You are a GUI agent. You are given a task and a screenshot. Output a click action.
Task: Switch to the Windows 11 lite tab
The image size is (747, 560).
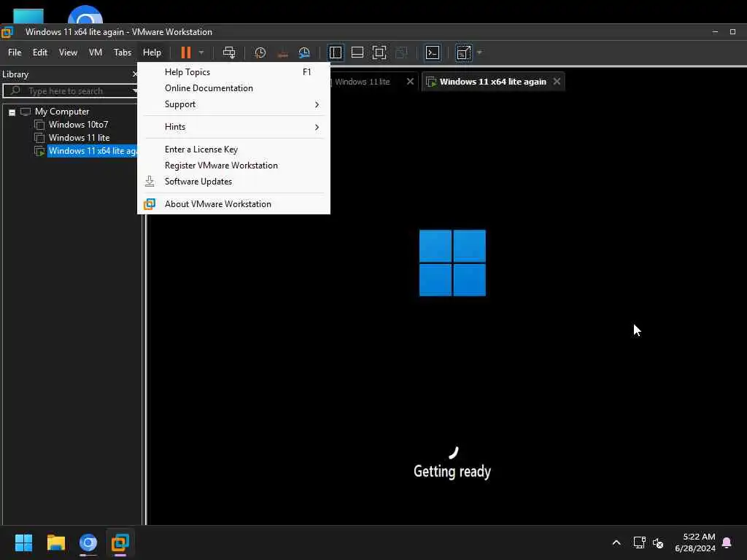coord(363,82)
